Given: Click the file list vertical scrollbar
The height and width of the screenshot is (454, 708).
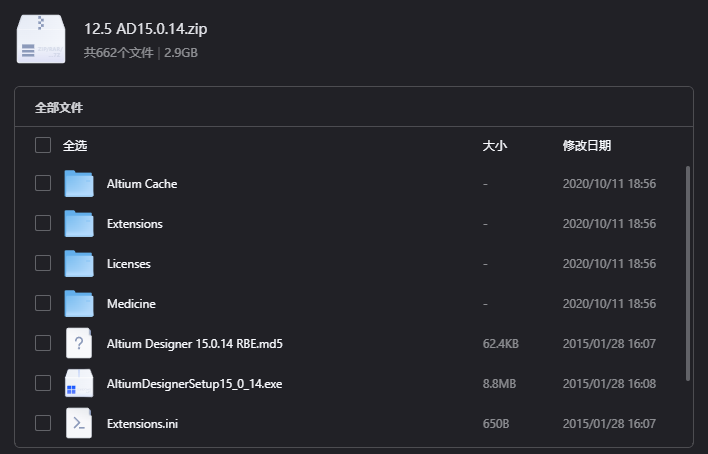Looking at the screenshot, I should 688,273.
